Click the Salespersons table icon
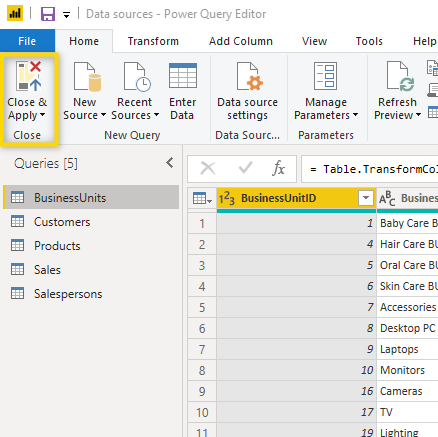The height and width of the screenshot is (437, 438). click(x=17, y=293)
